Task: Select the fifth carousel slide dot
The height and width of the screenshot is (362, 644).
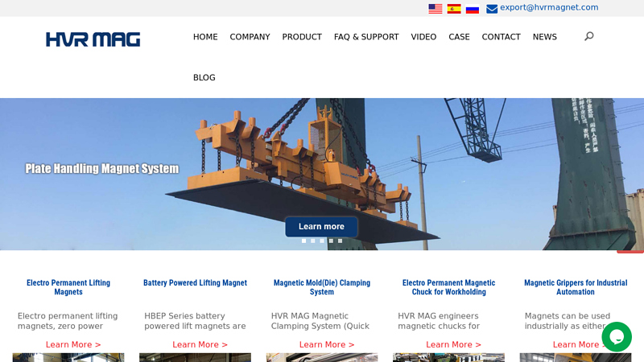Action: (340, 241)
